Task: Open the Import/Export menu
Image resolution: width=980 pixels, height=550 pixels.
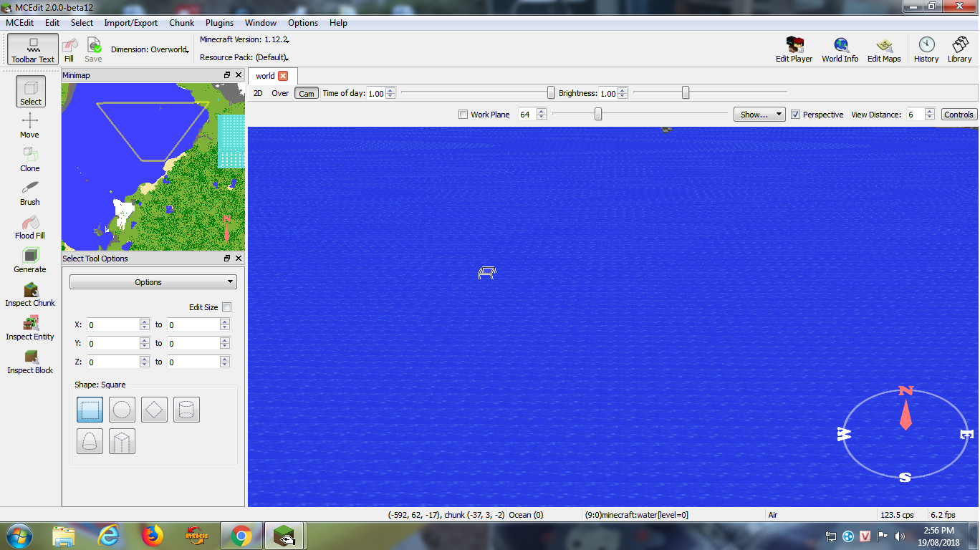Action: pyautogui.click(x=131, y=23)
